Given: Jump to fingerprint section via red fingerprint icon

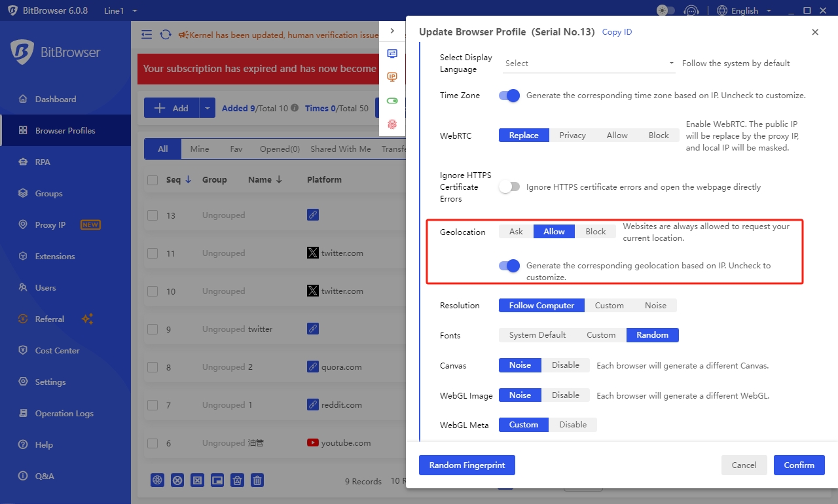Looking at the screenshot, I should click(392, 124).
